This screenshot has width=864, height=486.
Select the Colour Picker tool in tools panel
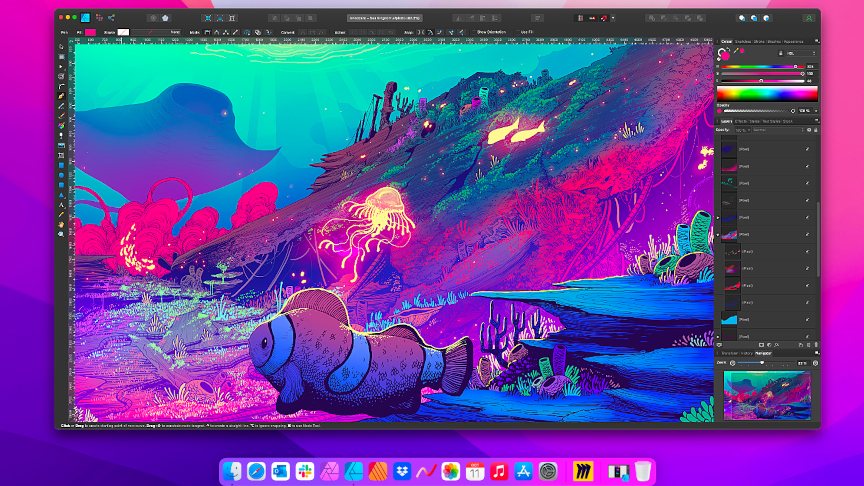pyautogui.click(x=61, y=215)
